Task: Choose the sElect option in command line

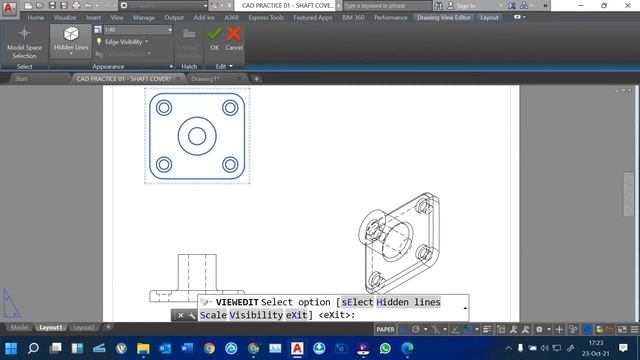Action: coord(357,302)
